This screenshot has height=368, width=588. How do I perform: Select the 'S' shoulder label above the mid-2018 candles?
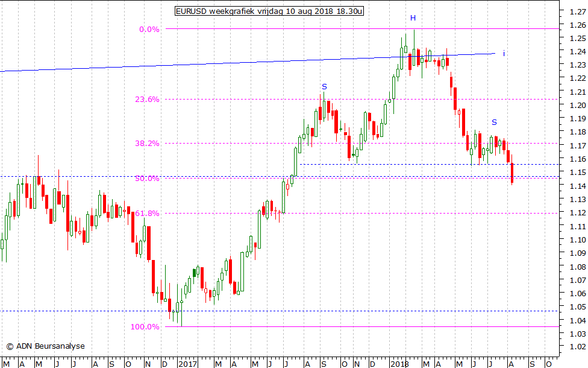(494, 122)
